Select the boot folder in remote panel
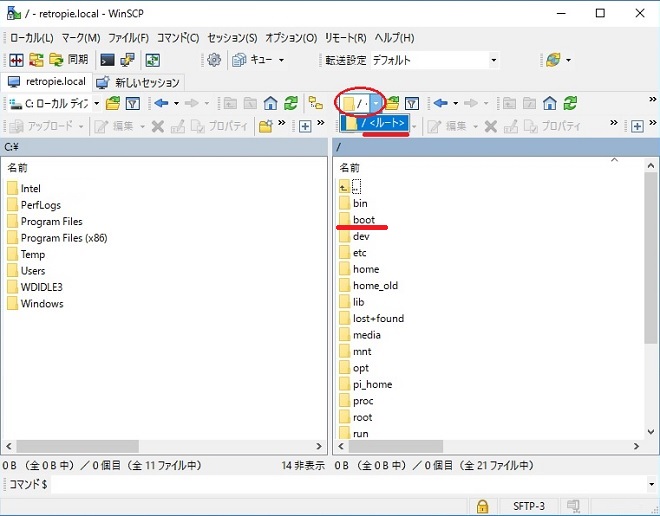The width and height of the screenshot is (660, 516). [x=357, y=219]
